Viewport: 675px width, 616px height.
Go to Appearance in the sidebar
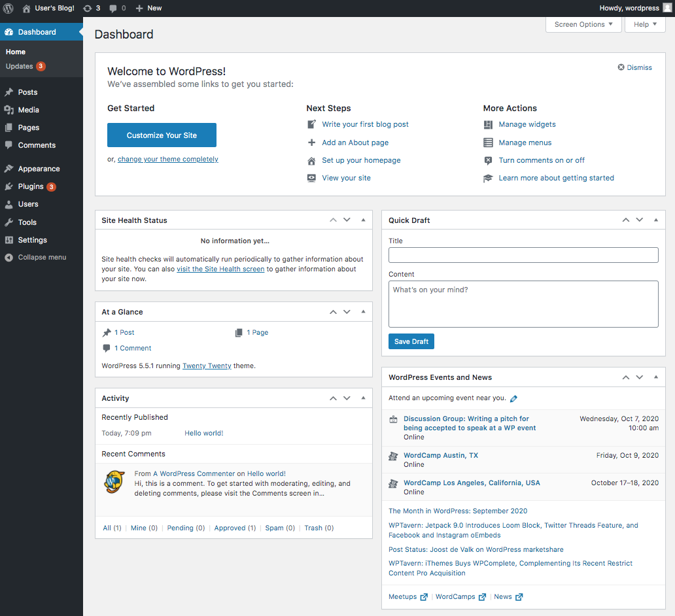click(x=41, y=169)
